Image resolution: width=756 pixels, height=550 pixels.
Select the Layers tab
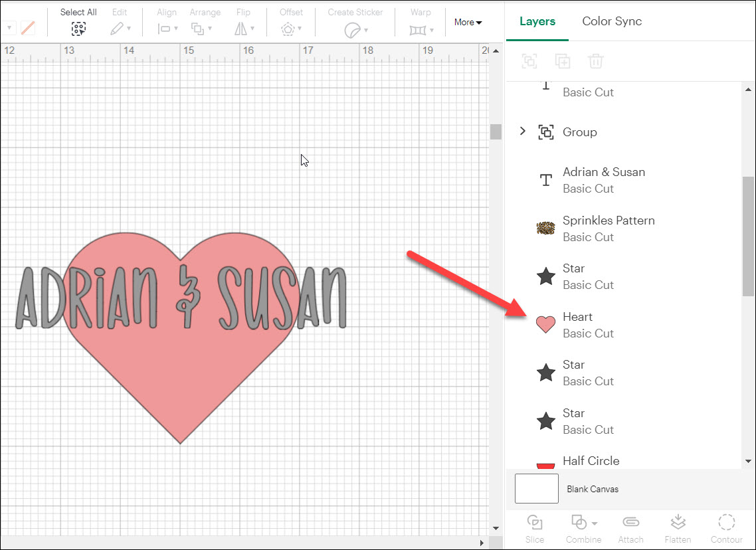coord(537,21)
